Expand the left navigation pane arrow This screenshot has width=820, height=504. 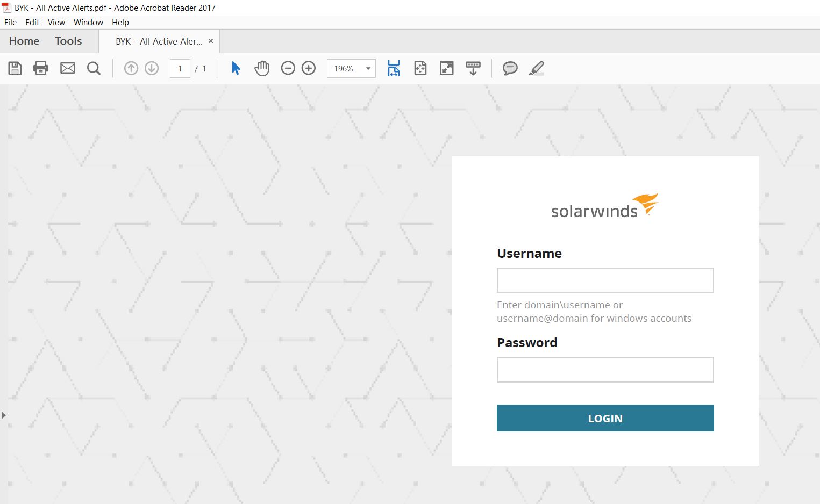4,415
